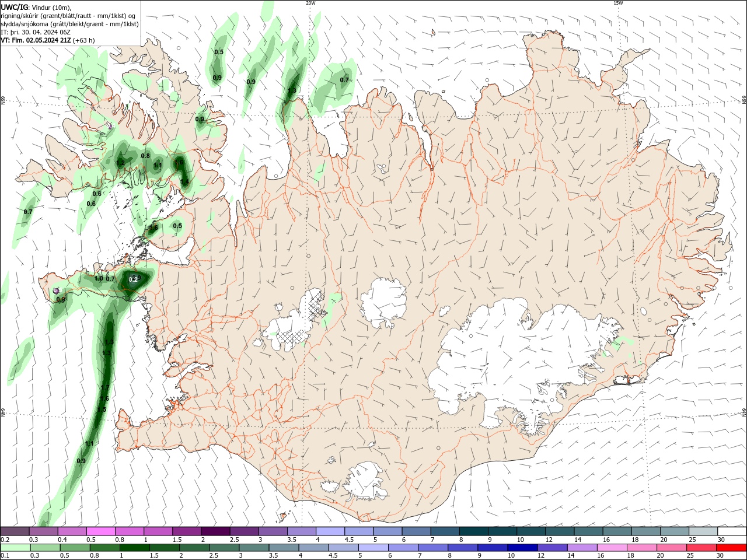Screen dimensions: 747x560
Task: Click the 20W longitude label
Action: 310,3
